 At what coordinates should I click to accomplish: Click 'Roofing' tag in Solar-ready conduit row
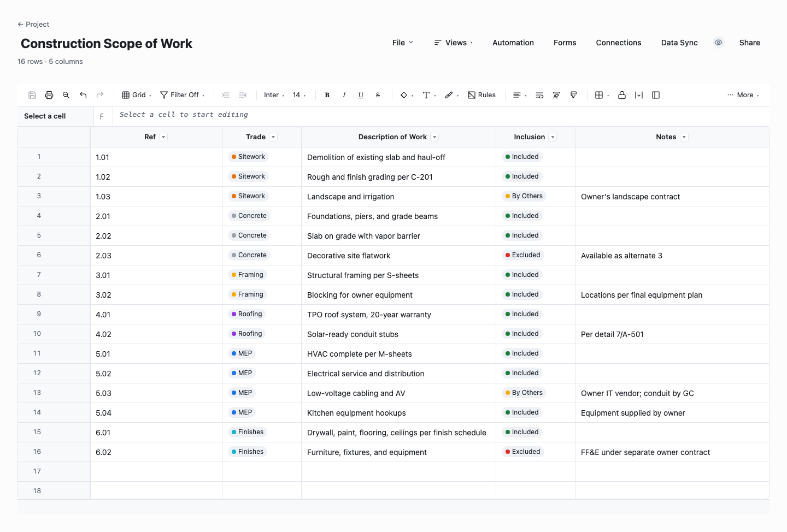pyautogui.click(x=247, y=334)
